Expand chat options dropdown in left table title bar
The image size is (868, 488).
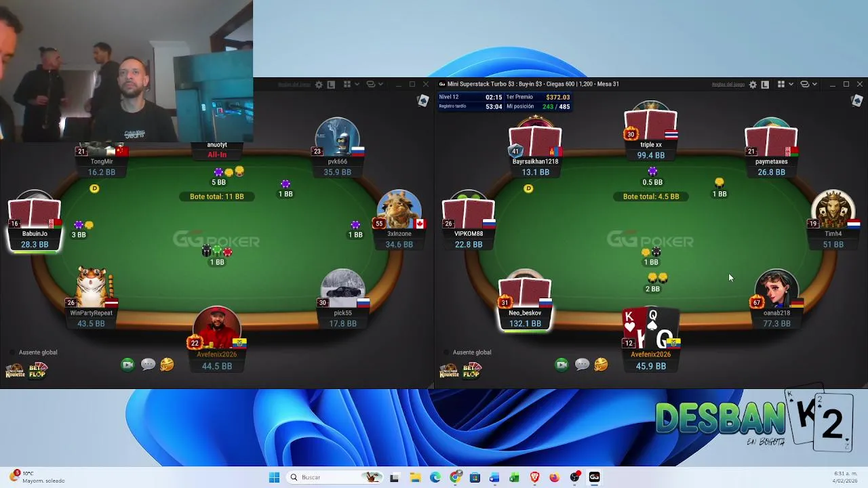(x=380, y=85)
